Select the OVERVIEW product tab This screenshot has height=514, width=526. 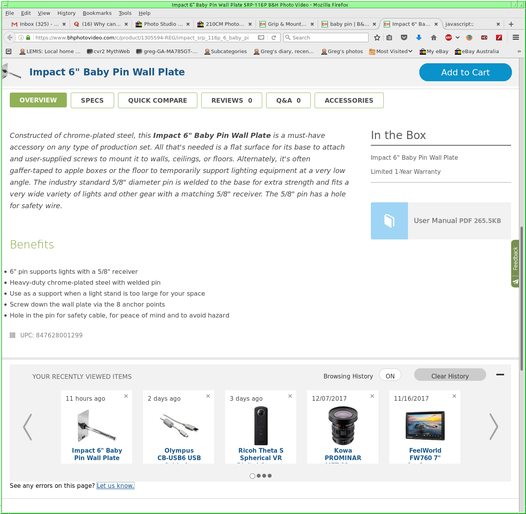(38, 100)
